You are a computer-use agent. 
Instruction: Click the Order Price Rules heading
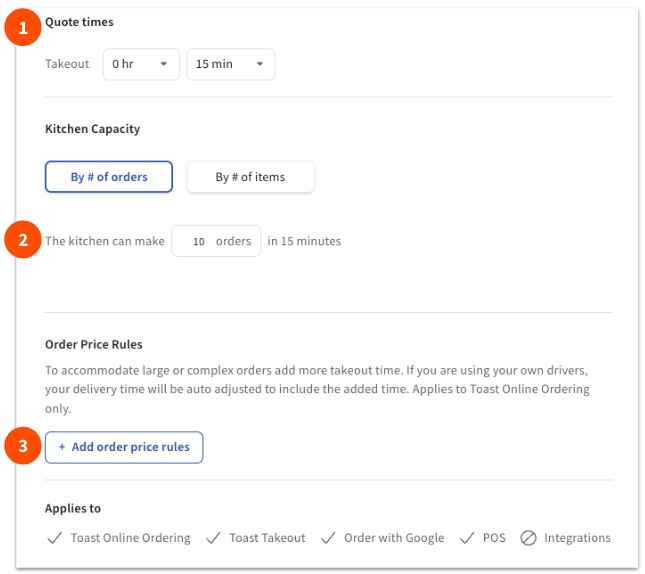tap(94, 344)
